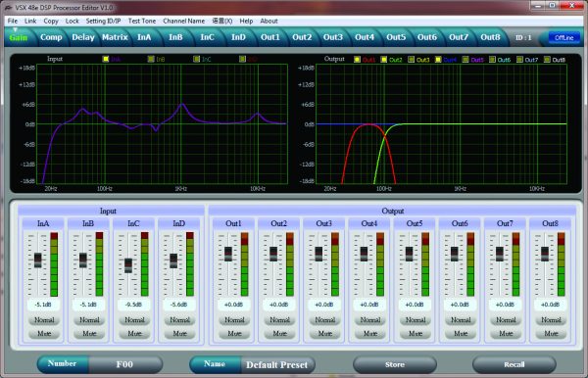Mute the Out8 channel
The height and width of the screenshot is (378, 588).
tap(551, 333)
